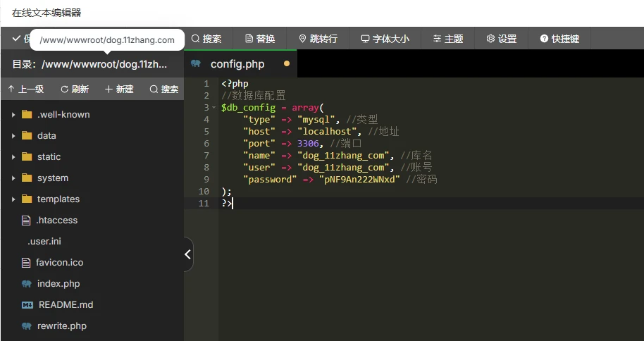644x341 pixels.
Task: Switch to the config.php tab
Action: 240,63
